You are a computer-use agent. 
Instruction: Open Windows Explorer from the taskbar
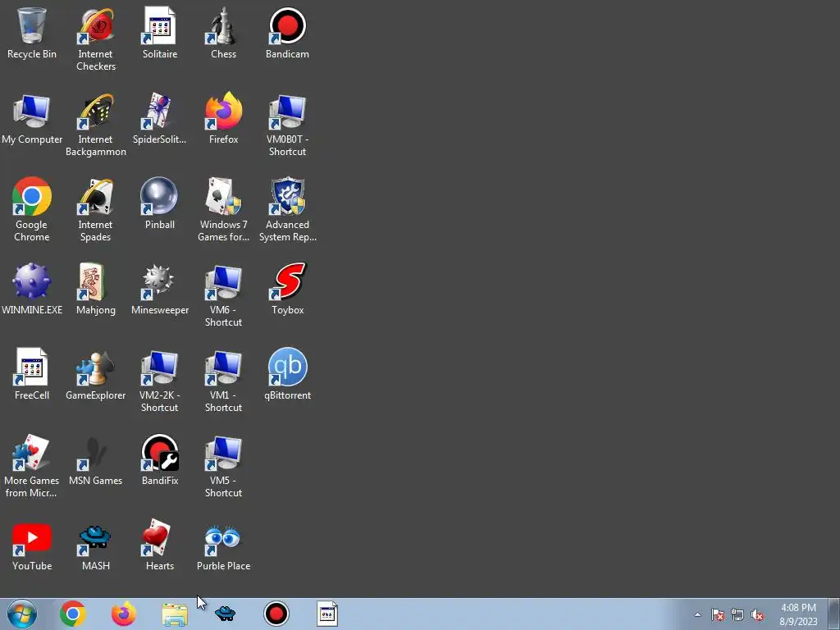pos(175,614)
